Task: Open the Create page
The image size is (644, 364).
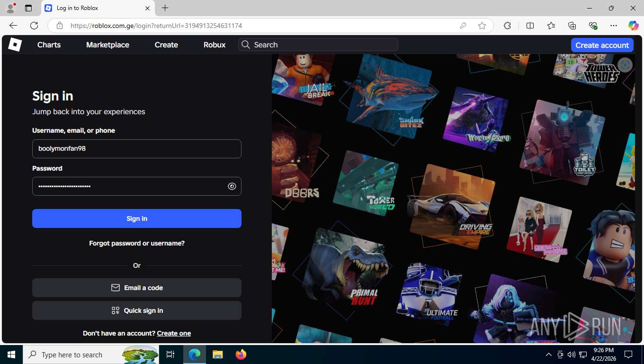Action: [166, 45]
